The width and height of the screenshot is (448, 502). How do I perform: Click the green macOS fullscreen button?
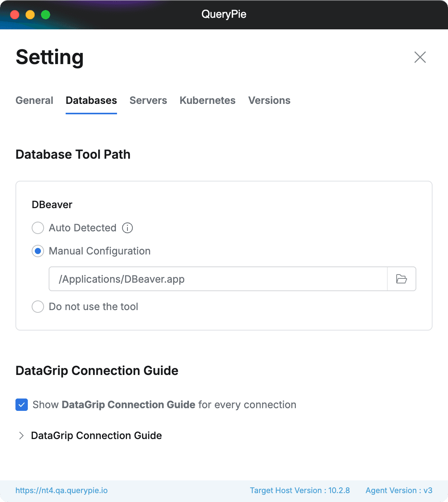pos(46,15)
